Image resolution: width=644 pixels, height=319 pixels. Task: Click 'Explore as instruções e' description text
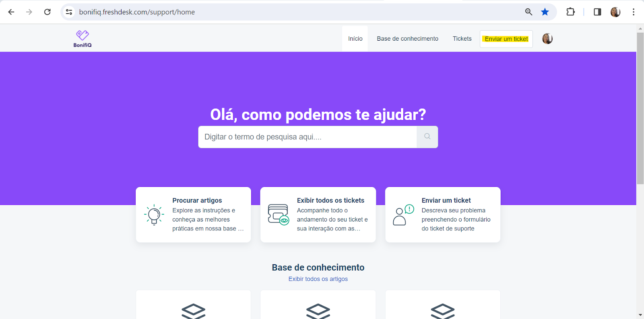pos(204,210)
